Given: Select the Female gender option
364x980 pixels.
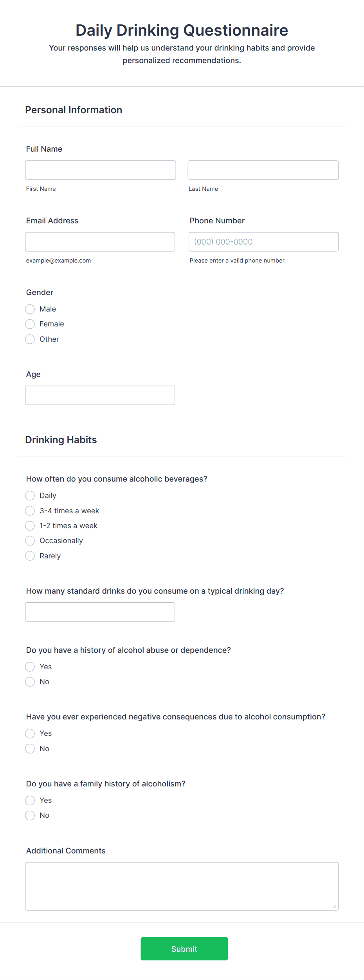Looking at the screenshot, I should [30, 324].
